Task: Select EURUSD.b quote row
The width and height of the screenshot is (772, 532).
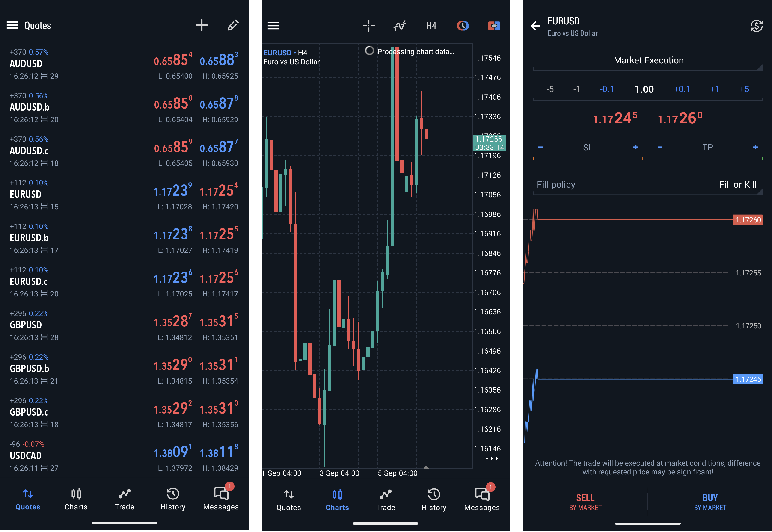Action: coord(124,238)
